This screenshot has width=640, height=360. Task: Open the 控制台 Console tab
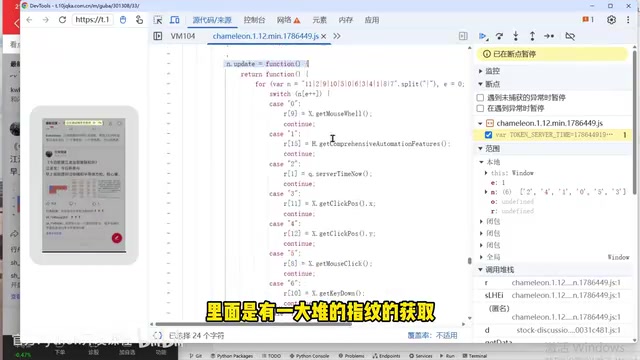click(254, 20)
